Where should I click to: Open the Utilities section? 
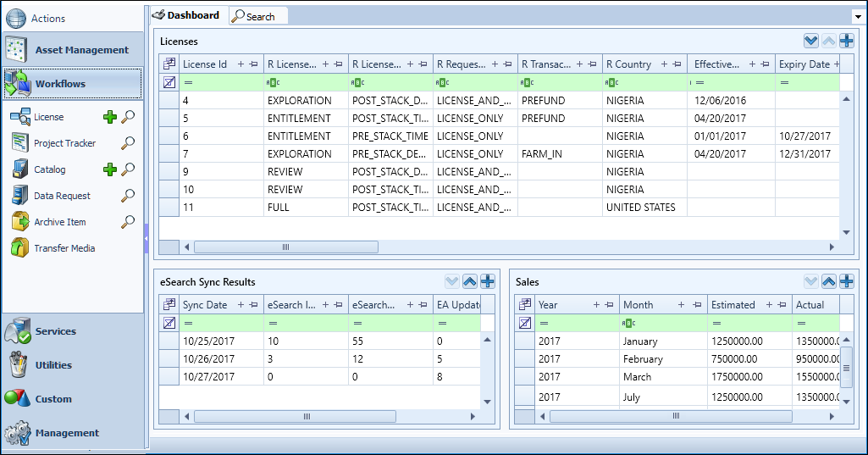[x=73, y=365]
